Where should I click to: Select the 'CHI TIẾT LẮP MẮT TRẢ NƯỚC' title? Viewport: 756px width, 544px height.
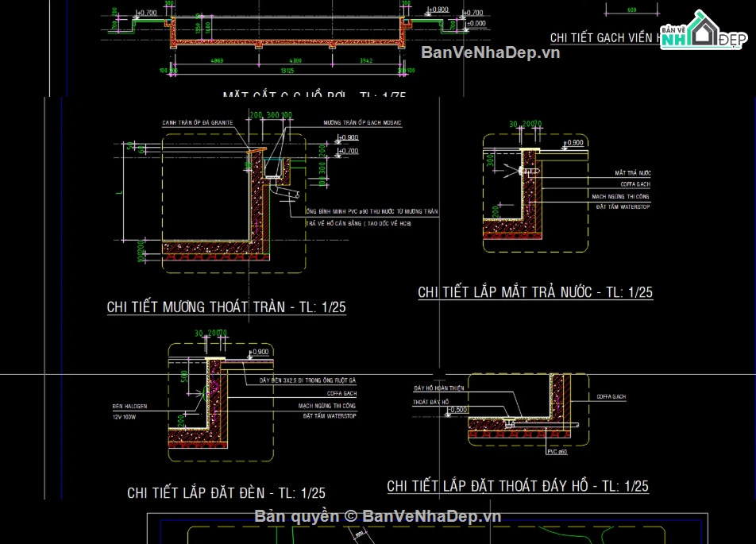[535, 292]
